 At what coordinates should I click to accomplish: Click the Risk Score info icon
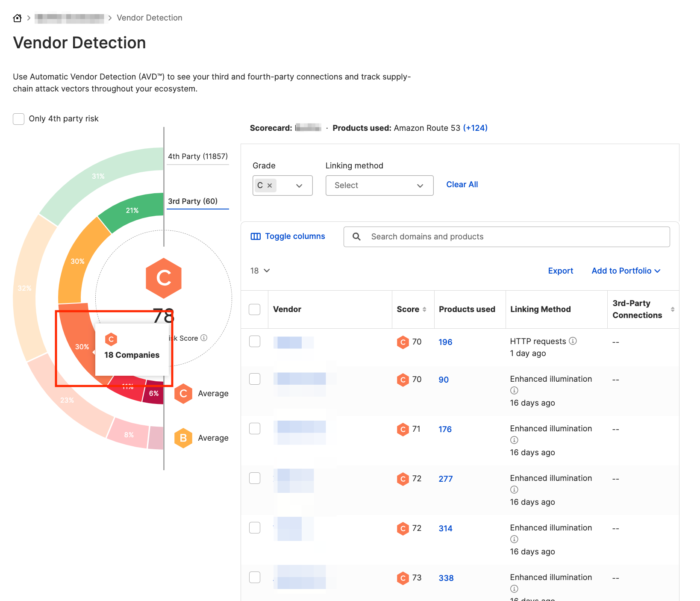[204, 338]
